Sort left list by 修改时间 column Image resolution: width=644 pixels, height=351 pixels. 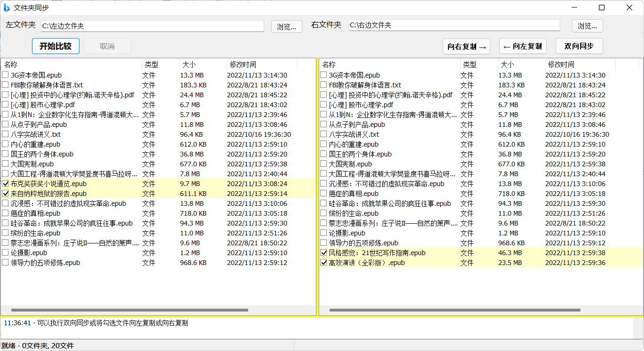click(x=243, y=64)
